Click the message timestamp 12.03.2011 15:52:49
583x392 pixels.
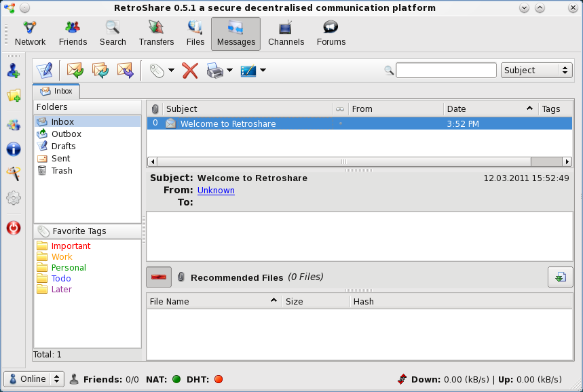(526, 178)
